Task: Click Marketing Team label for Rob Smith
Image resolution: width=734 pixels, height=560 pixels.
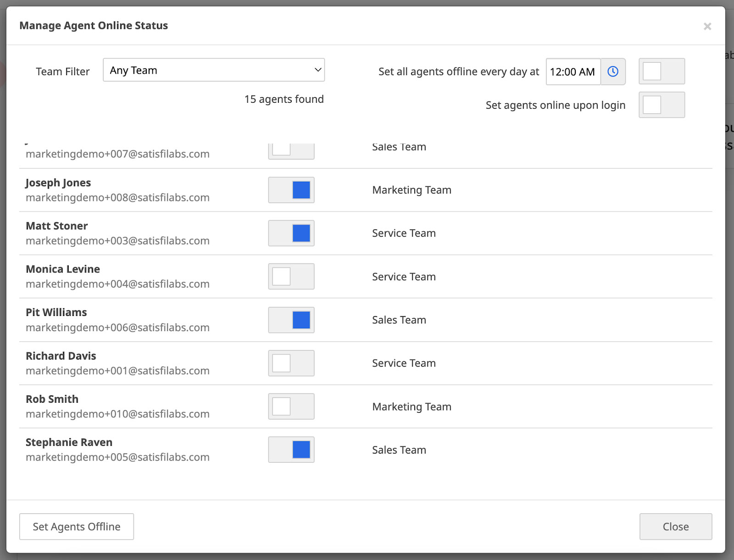Action: coord(412,407)
